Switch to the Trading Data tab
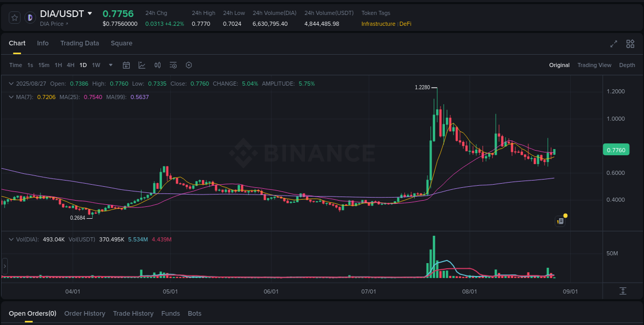 tap(79, 43)
